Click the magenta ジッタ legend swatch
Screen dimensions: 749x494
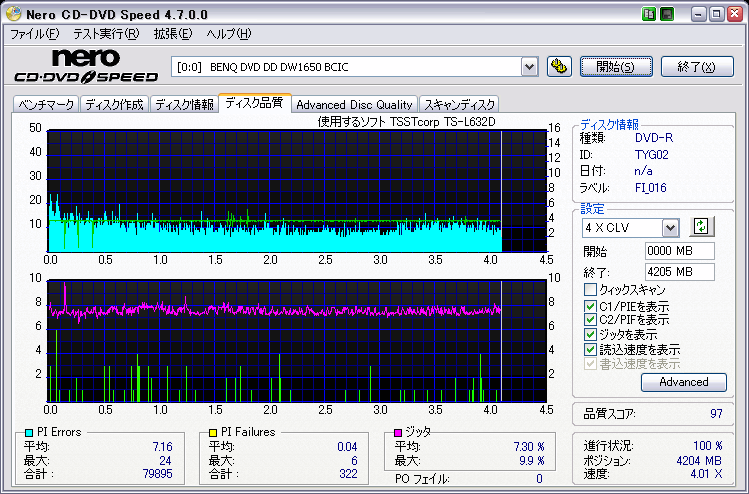[x=398, y=432]
